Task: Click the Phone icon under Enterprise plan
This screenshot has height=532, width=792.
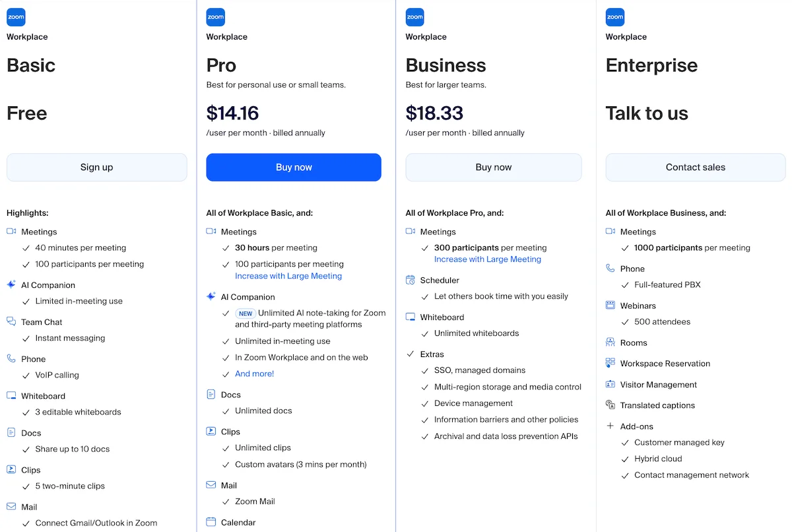Action: pyautogui.click(x=610, y=269)
